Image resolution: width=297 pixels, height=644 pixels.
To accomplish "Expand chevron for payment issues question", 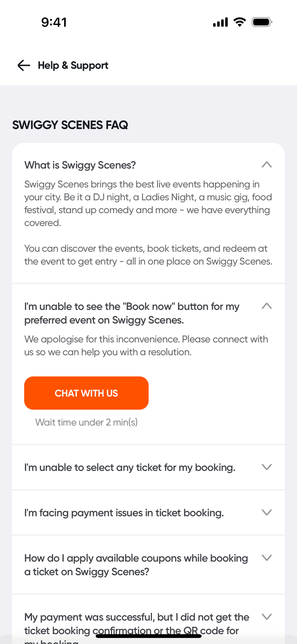I will [x=267, y=512].
